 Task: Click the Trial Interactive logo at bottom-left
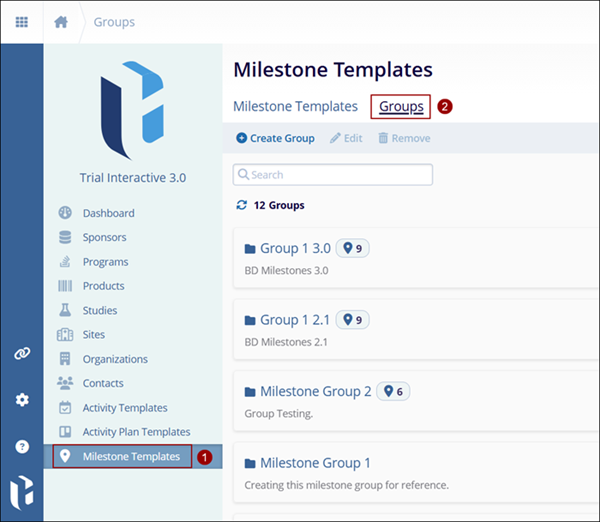21,494
